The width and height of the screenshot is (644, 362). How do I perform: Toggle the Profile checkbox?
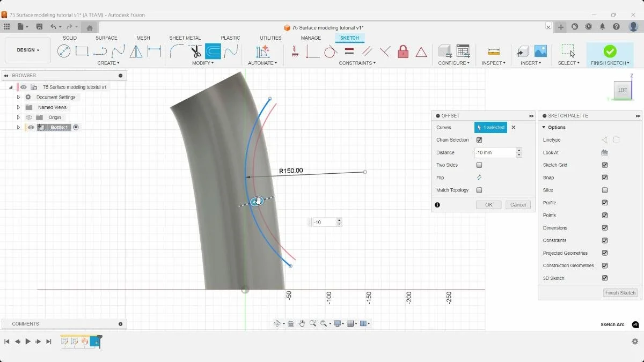tap(605, 203)
